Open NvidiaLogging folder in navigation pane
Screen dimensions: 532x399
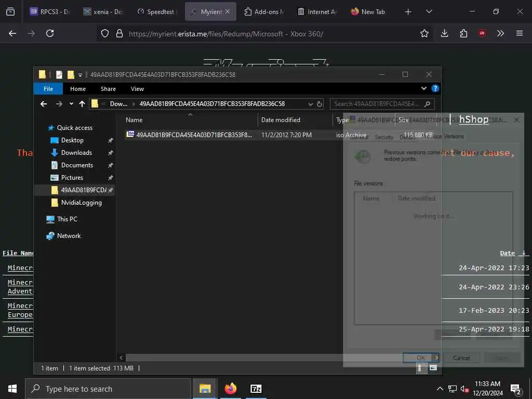81,203
